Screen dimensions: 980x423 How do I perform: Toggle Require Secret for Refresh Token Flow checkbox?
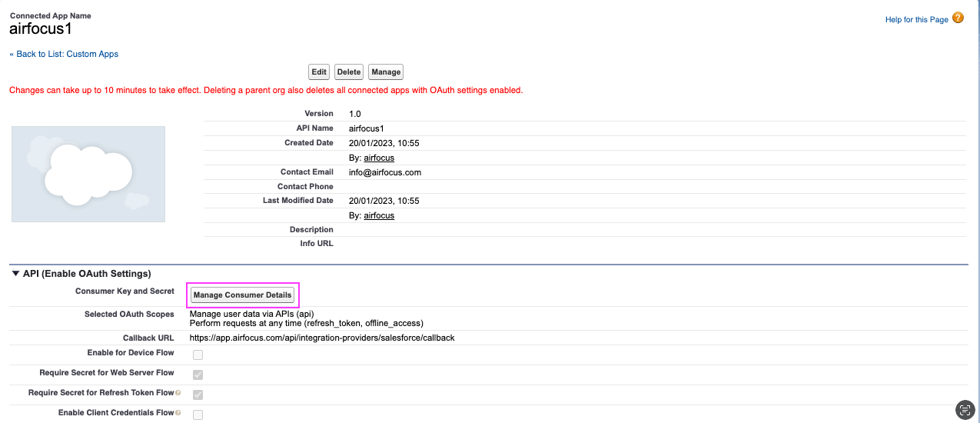tap(198, 395)
